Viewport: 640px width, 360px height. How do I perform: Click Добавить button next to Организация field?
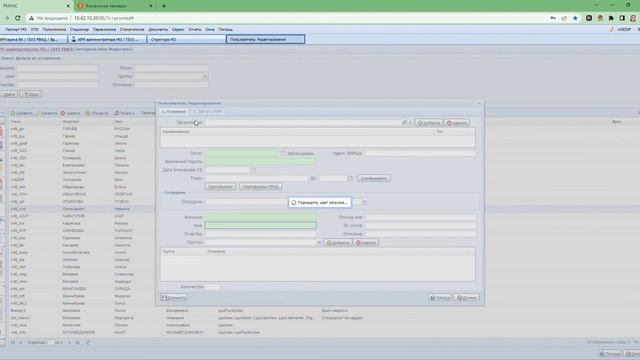click(x=429, y=123)
